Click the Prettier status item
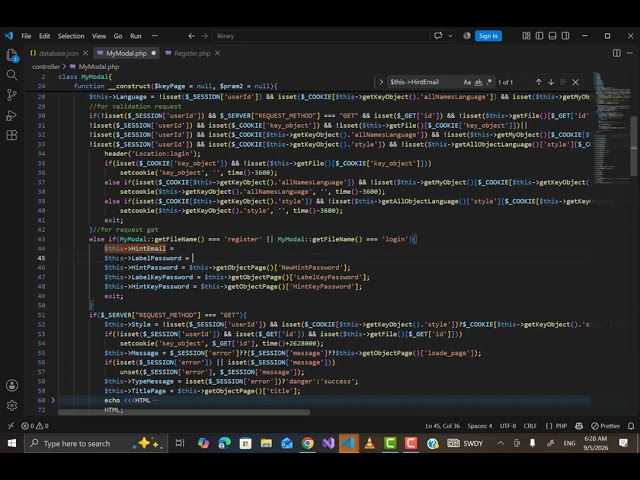 (x=606, y=426)
